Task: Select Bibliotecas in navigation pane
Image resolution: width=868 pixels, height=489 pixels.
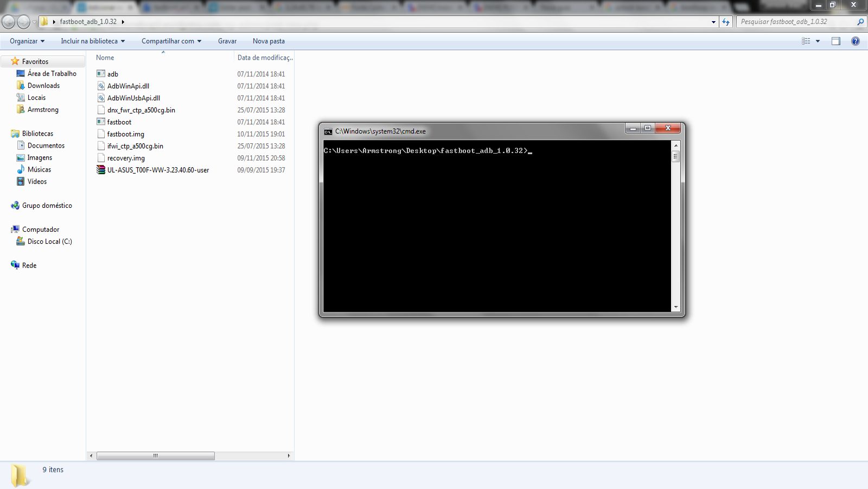Action: coord(37,134)
